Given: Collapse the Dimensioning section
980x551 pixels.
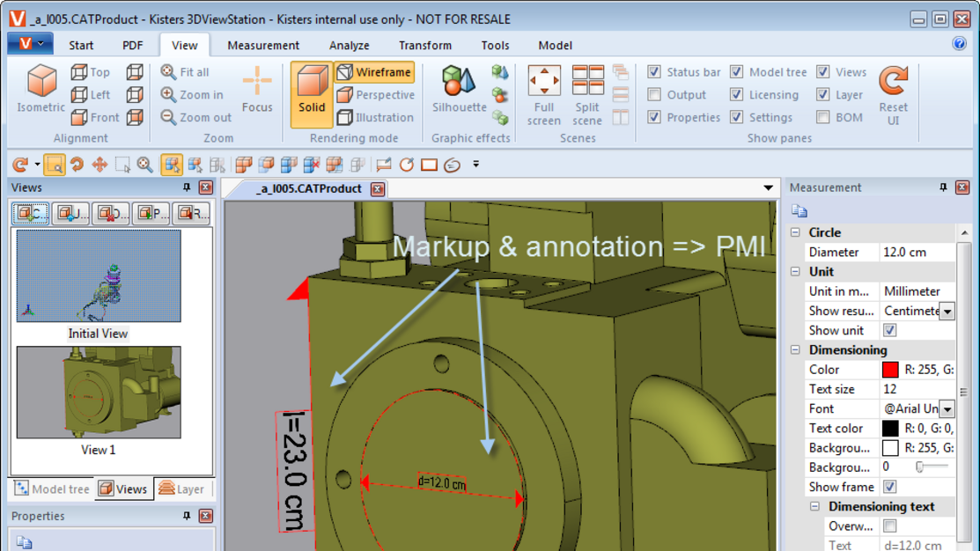Looking at the screenshot, I should [x=795, y=349].
